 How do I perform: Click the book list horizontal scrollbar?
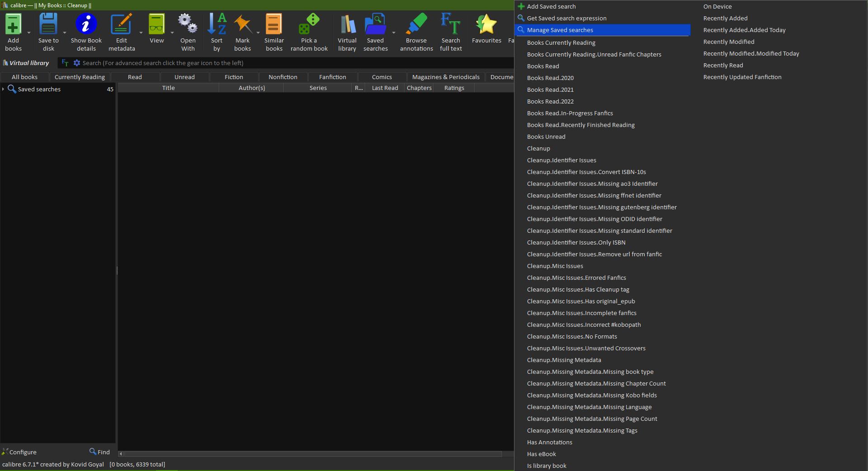coord(313,454)
